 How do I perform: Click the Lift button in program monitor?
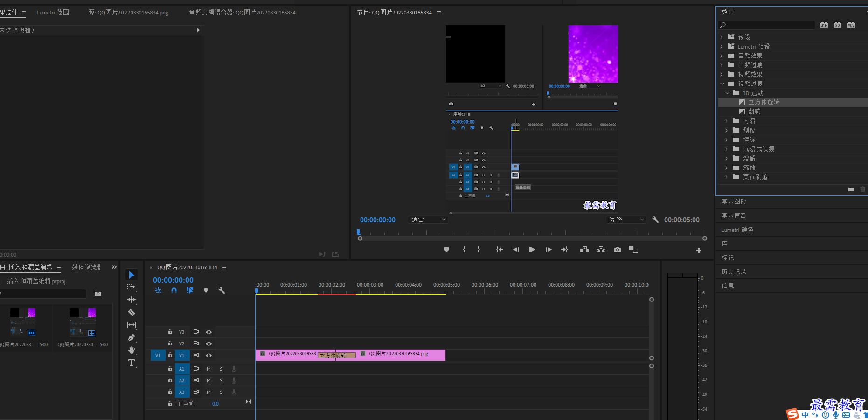pos(584,250)
